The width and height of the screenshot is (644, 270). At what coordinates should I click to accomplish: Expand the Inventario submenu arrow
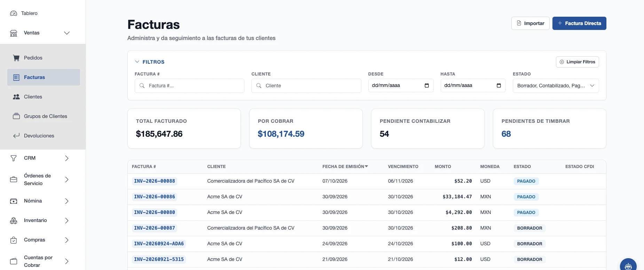point(67,221)
